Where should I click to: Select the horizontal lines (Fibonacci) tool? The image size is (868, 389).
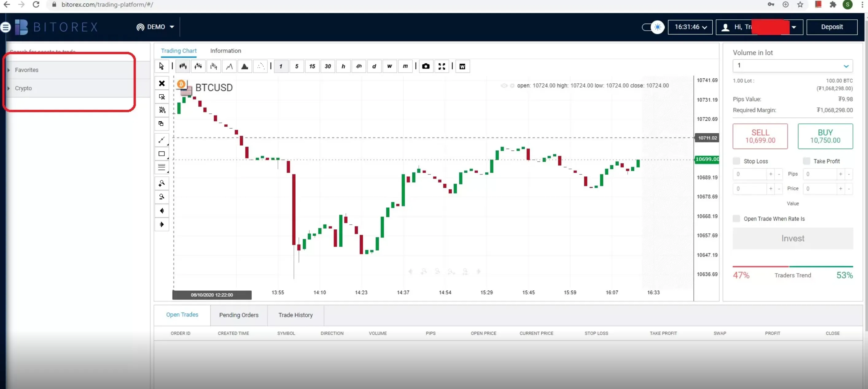[162, 167]
